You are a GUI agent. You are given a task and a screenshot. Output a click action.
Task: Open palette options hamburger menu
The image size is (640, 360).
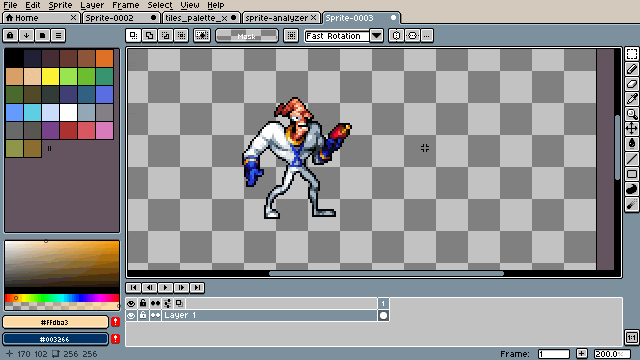point(58,36)
